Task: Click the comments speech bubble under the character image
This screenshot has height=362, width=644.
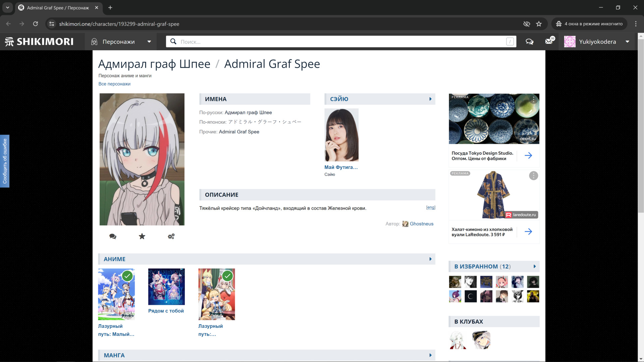Action: pos(113,236)
